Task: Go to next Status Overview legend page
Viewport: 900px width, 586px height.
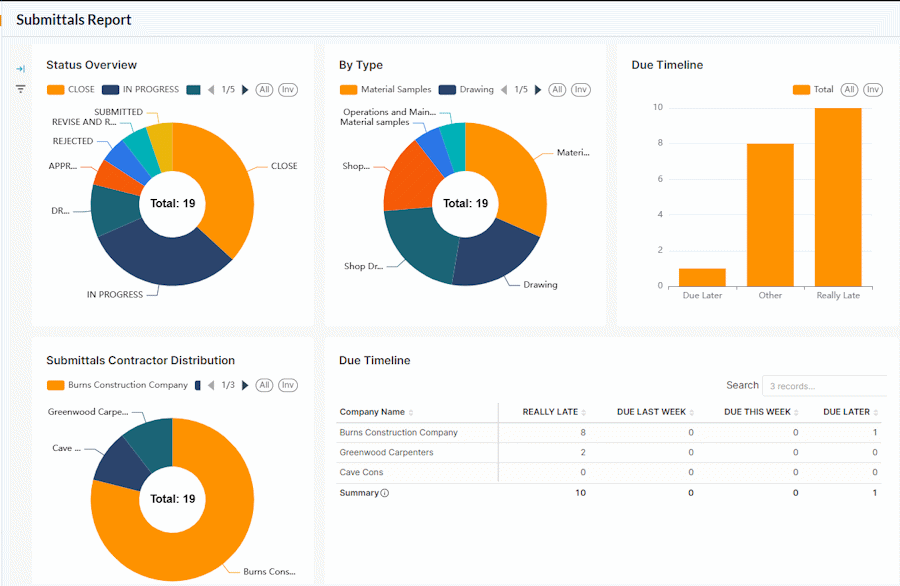Action: 245,90
